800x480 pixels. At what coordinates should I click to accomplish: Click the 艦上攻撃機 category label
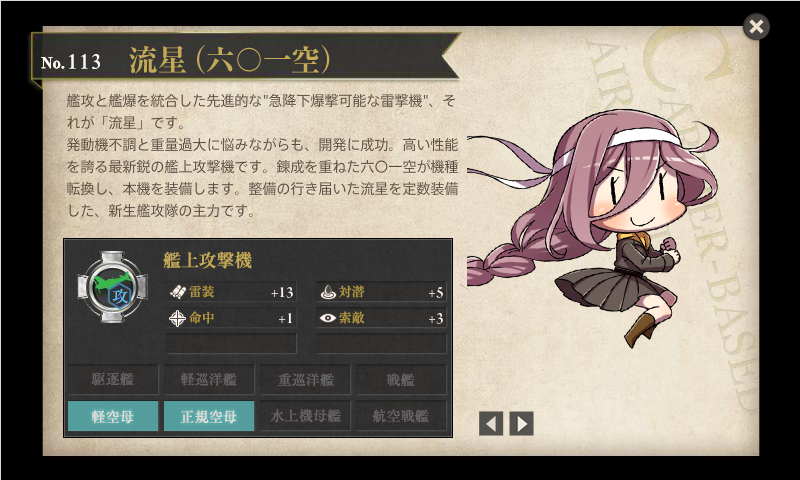pos(208,260)
